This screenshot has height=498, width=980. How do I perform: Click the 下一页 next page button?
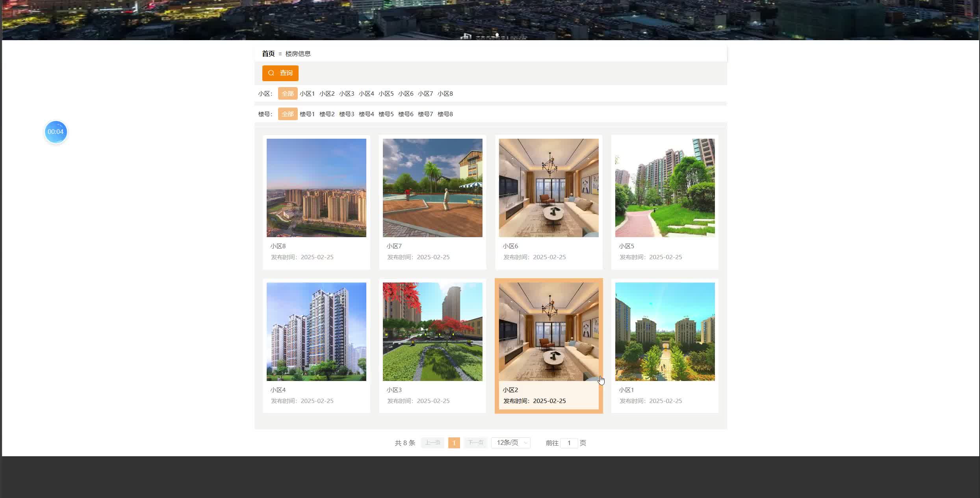point(475,443)
